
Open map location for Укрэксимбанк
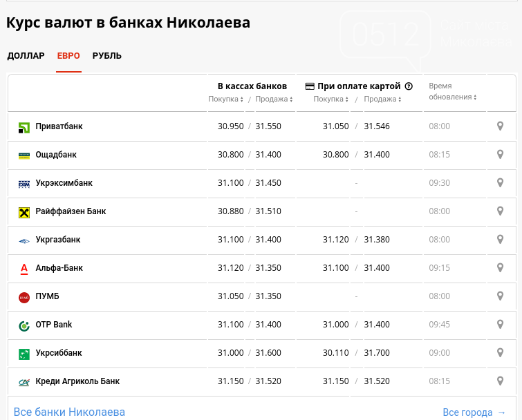click(500, 183)
